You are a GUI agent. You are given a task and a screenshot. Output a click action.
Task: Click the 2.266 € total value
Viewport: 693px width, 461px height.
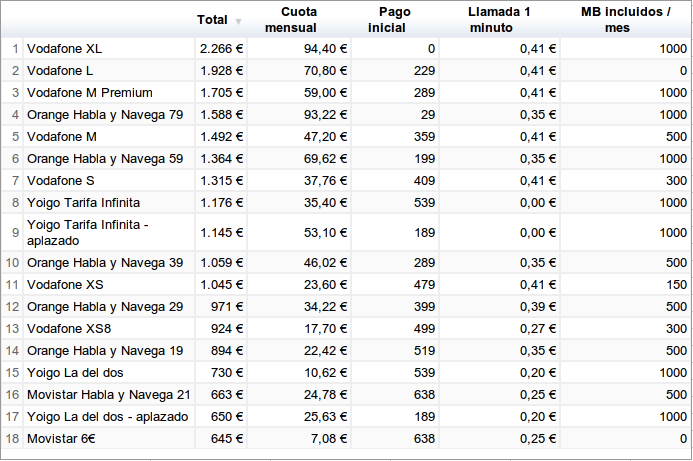(x=221, y=49)
